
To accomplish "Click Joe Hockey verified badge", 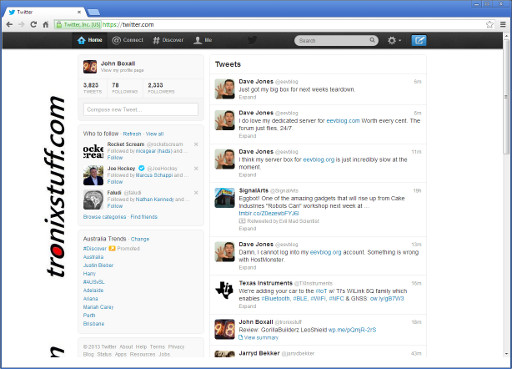I will coord(141,168).
